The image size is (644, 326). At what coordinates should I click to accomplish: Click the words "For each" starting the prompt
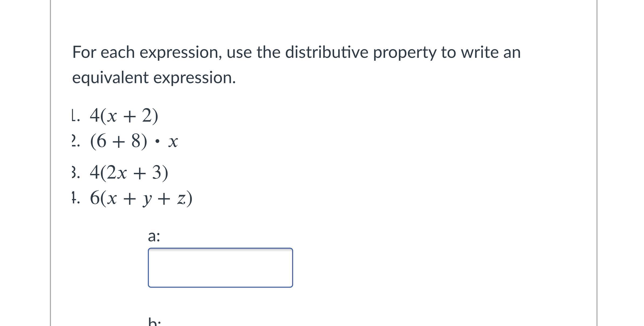104,52
